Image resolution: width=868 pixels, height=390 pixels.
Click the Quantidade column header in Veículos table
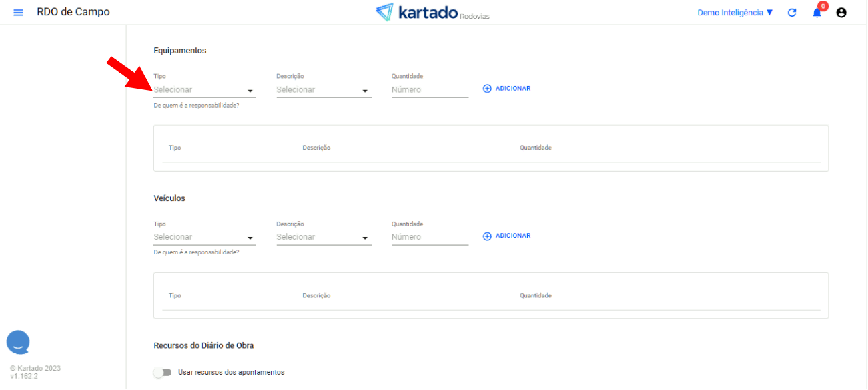pyautogui.click(x=535, y=295)
